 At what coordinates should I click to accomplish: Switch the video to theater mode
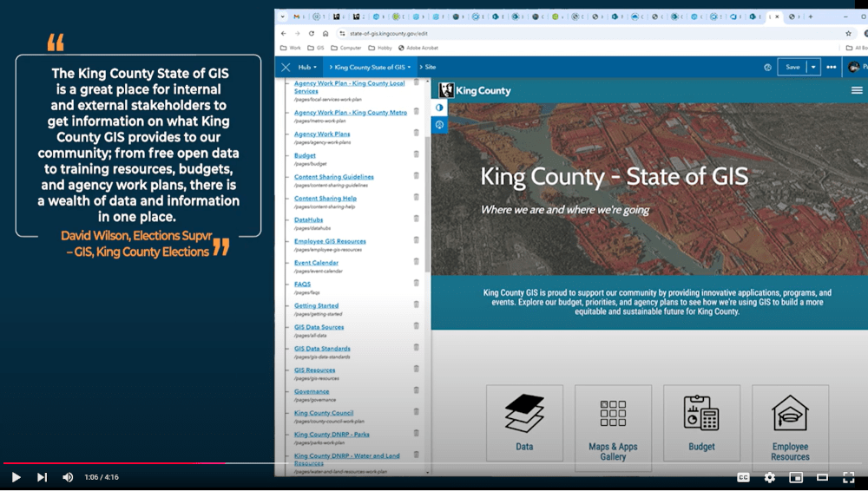822,477
